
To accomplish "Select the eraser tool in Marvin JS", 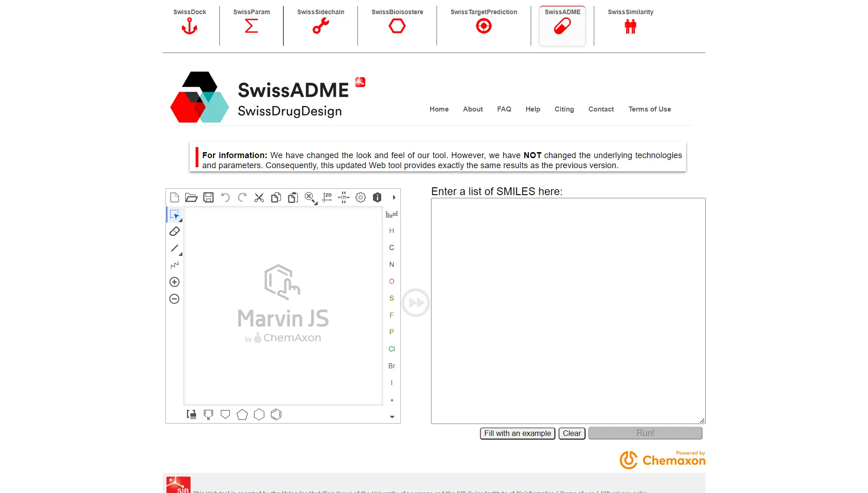I will click(175, 232).
